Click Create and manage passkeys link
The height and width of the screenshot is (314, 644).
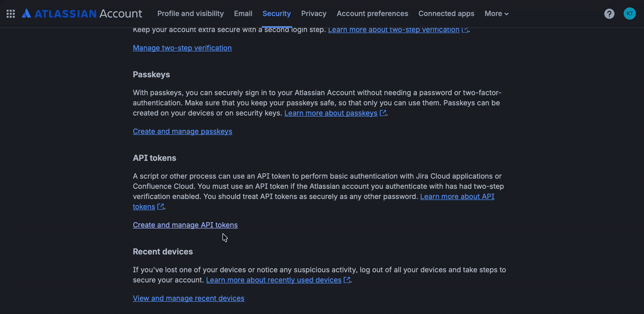pos(183,131)
